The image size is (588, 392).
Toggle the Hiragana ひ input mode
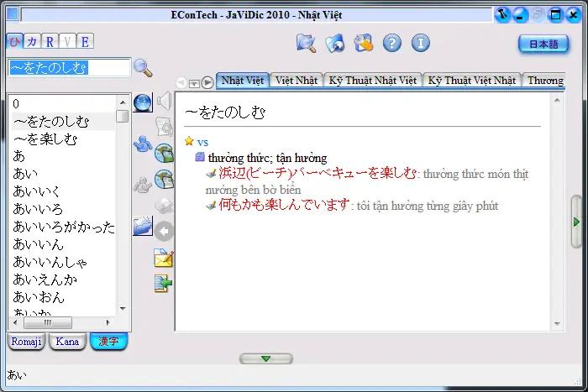point(14,41)
